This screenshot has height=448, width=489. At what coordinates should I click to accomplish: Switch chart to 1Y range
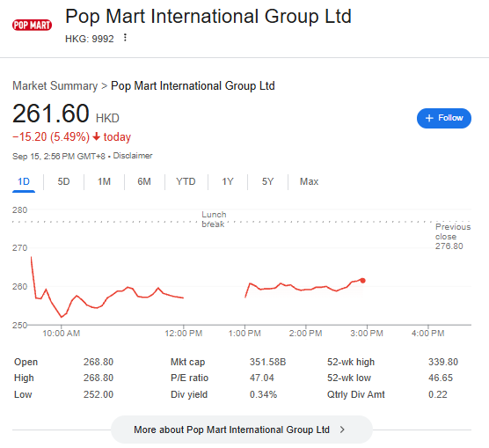coord(228,181)
